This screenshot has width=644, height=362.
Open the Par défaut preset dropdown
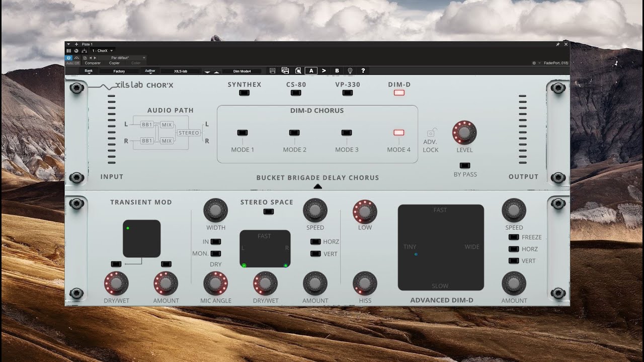pyautogui.click(x=123, y=58)
